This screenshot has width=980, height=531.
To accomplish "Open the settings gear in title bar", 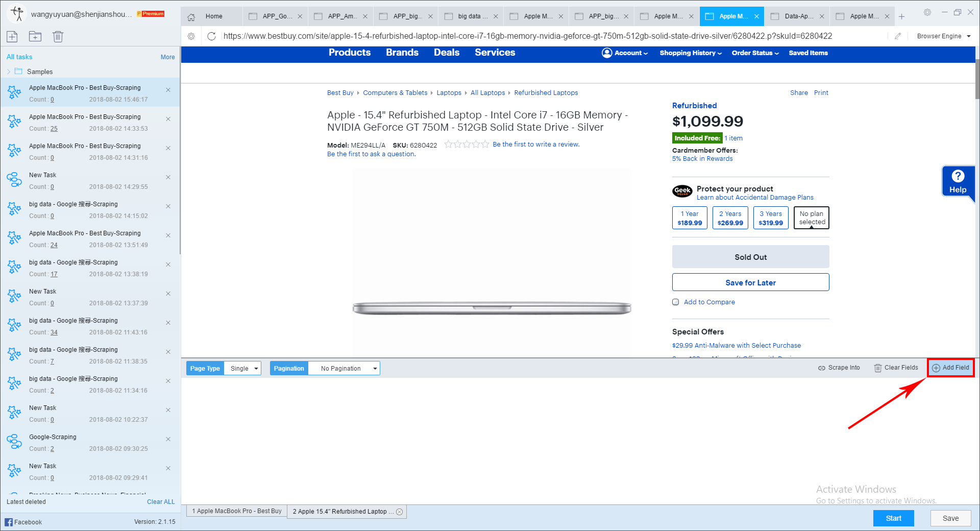I will tap(927, 12).
